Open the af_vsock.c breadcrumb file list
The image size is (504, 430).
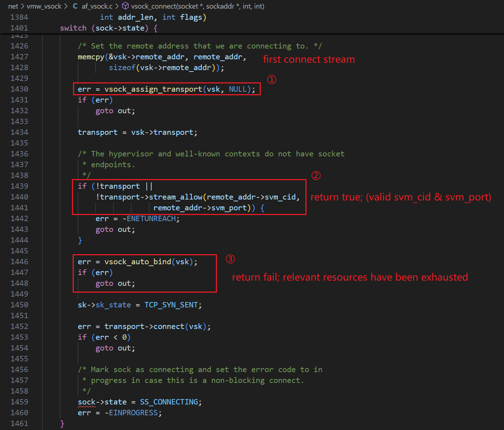pyautogui.click(x=97, y=6)
